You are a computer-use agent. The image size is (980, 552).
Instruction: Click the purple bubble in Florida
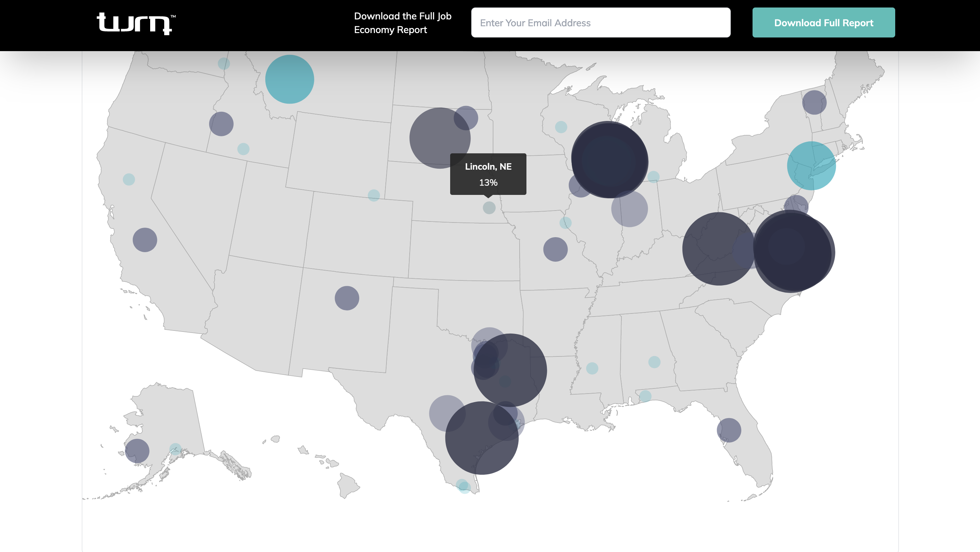click(x=729, y=430)
